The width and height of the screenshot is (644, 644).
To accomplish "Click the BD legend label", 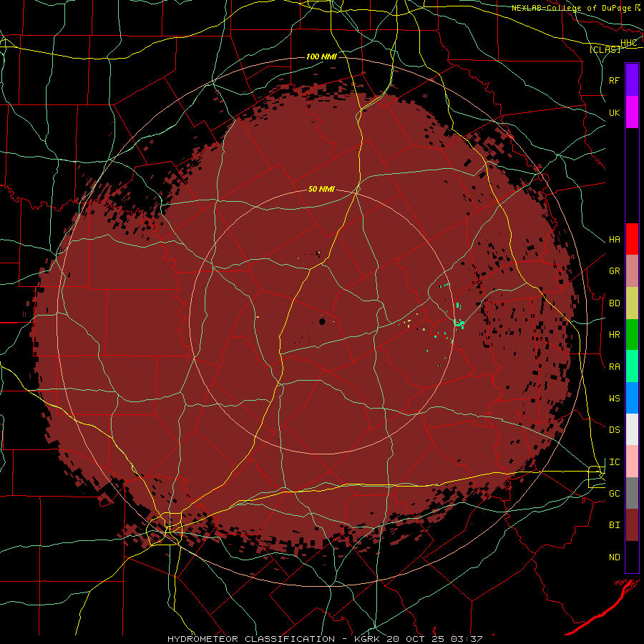I will pos(614,303).
